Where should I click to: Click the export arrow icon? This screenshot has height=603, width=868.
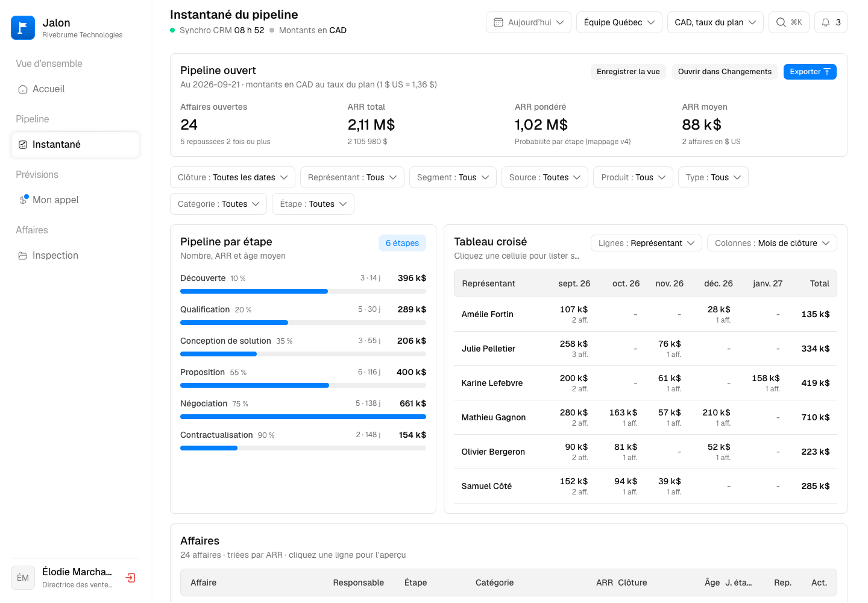[x=827, y=72]
